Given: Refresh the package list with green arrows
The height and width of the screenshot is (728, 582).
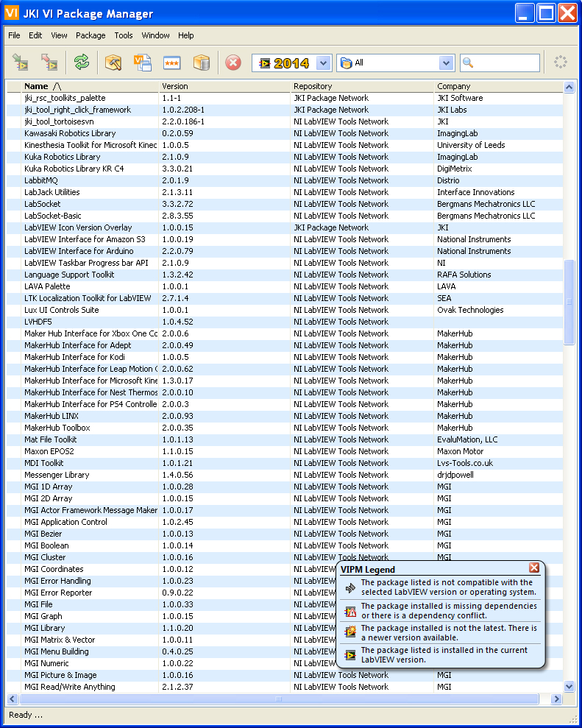Looking at the screenshot, I should coord(82,63).
